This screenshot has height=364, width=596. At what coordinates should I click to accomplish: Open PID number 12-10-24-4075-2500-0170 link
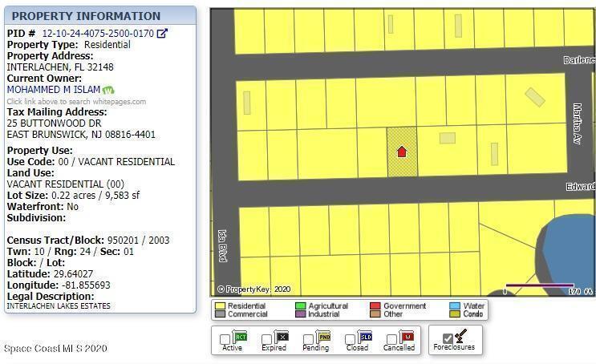pos(97,34)
